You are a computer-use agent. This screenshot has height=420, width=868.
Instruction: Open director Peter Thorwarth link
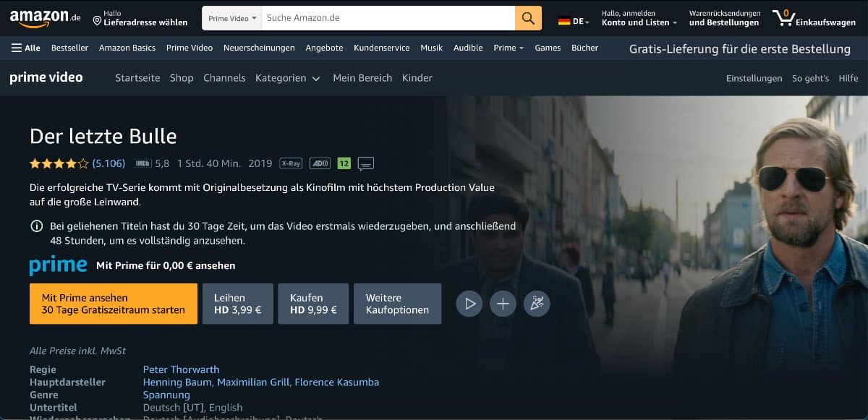(181, 369)
